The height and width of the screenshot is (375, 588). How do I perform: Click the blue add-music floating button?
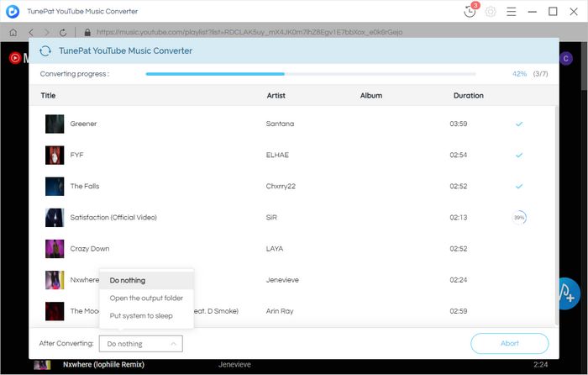[570, 294]
